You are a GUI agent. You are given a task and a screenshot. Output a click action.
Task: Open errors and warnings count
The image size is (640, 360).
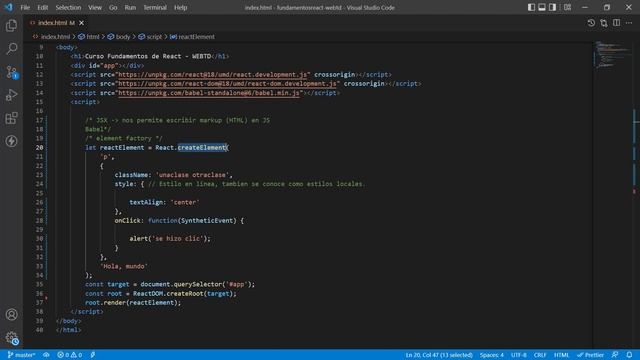click(69, 355)
